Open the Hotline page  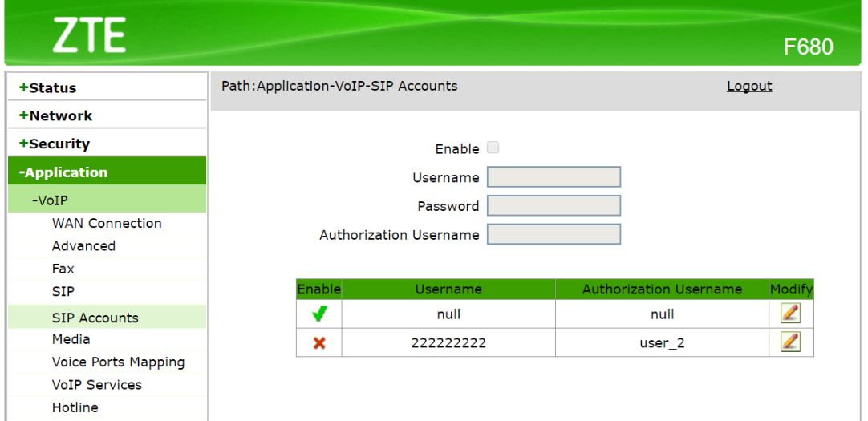(x=75, y=407)
